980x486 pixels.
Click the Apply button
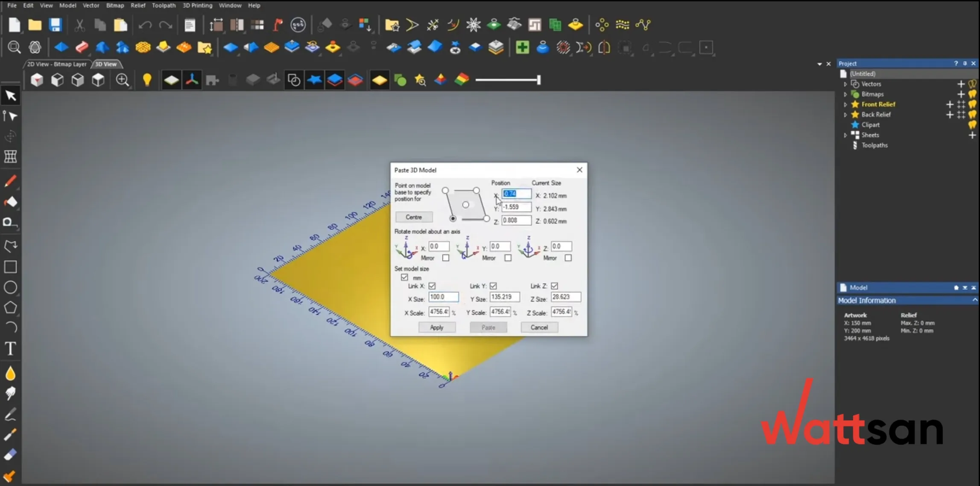coord(436,327)
